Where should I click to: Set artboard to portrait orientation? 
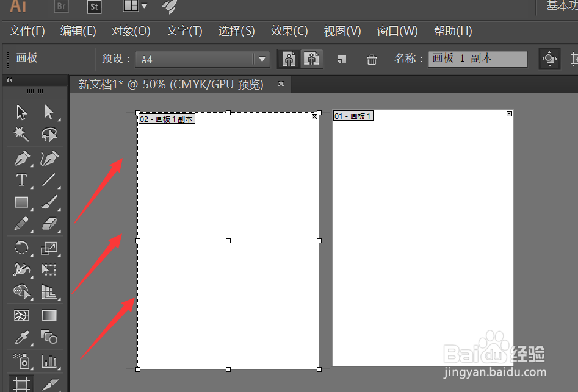pyautogui.click(x=289, y=59)
